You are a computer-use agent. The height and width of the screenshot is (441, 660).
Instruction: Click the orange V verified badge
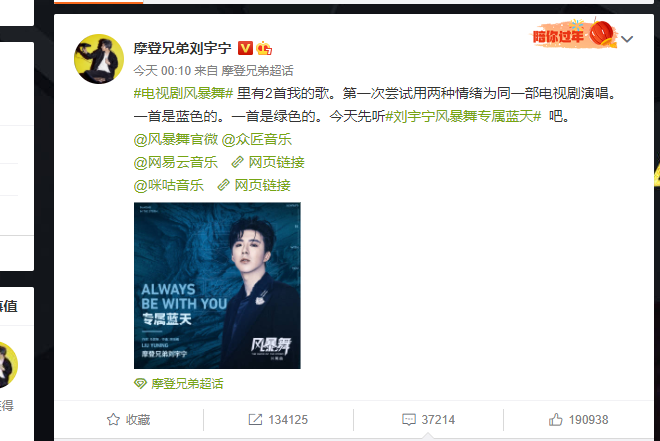[x=245, y=48]
